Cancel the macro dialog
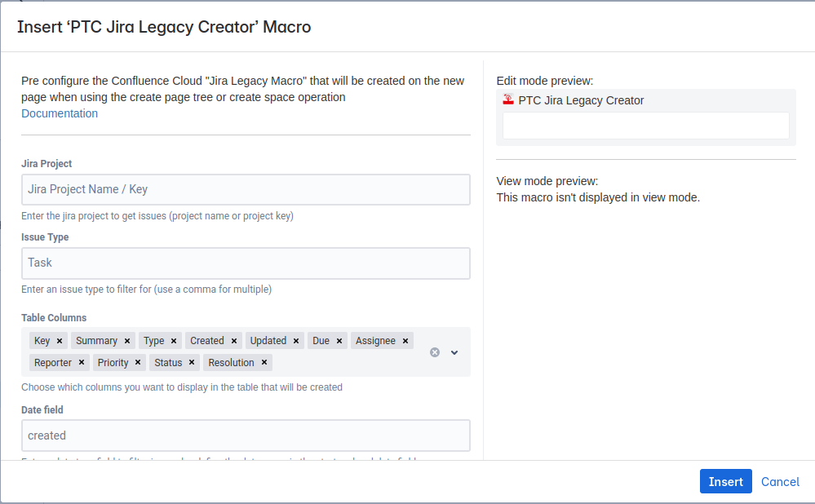Viewport: 815px width, 504px height. (x=780, y=481)
